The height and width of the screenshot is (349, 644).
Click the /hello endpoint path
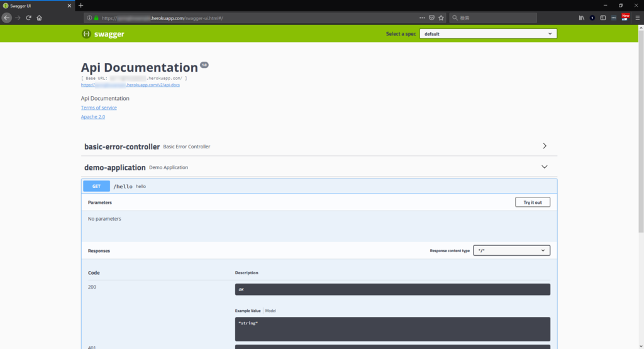click(x=123, y=186)
